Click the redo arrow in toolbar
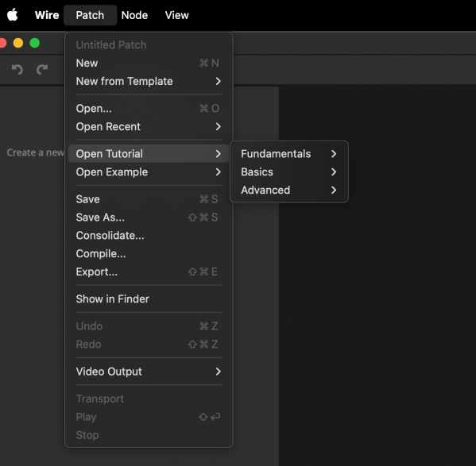This screenshot has width=476, height=466. (x=42, y=69)
